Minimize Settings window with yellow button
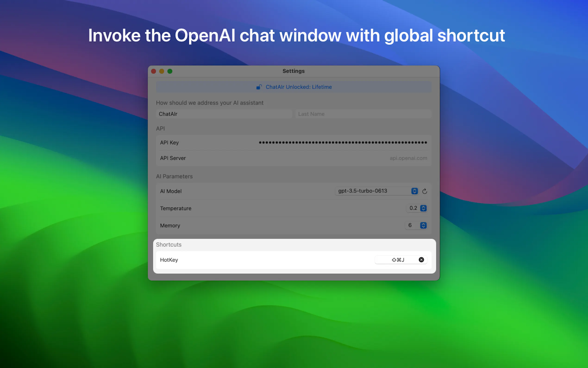588x368 pixels. coord(162,71)
